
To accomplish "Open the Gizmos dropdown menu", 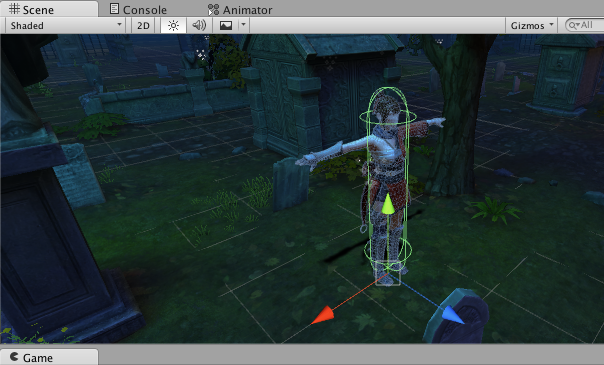I will [532, 25].
